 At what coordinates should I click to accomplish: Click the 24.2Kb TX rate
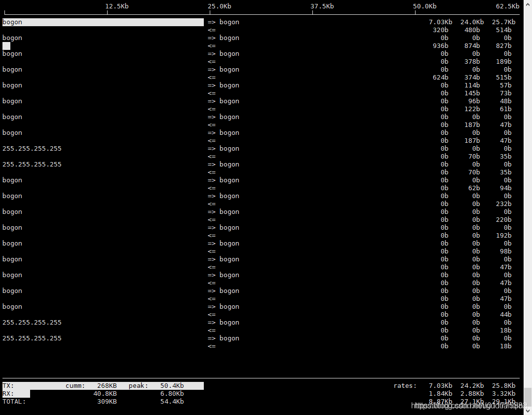coord(472,386)
